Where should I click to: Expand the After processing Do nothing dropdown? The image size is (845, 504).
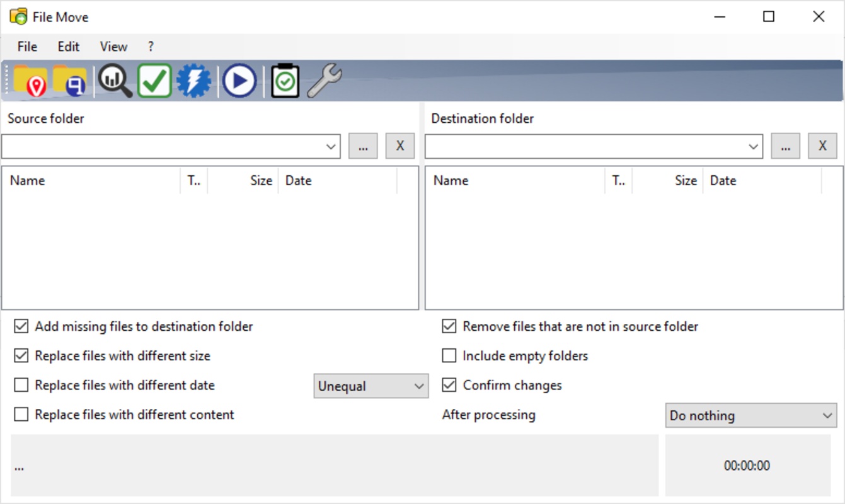(750, 416)
